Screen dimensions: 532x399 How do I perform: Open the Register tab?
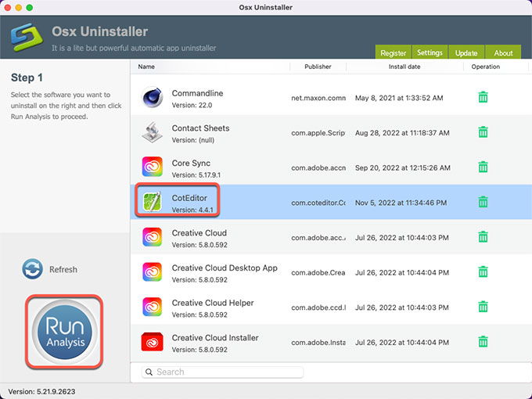[x=393, y=52]
